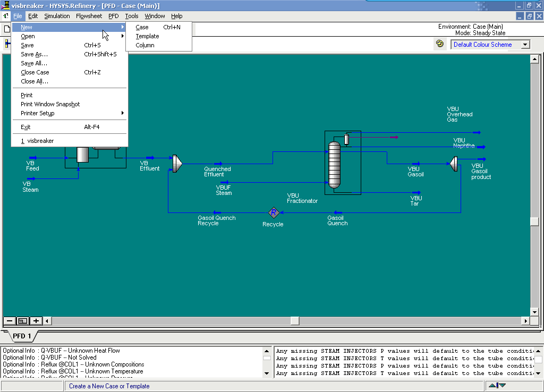
Task: Click Close All... in the File menu
Action: click(x=70, y=81)
